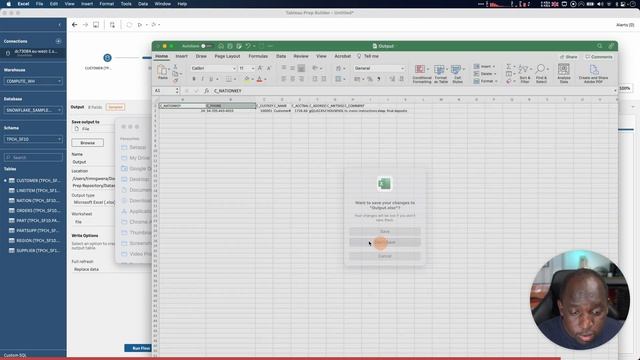Apply Bold formatting in Excel
640x360 pixels.
[x=194, y=79]
